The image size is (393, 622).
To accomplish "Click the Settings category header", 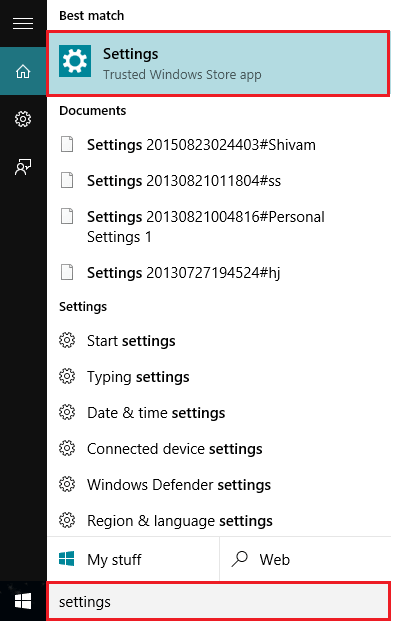I will click(x=83, y=307).
